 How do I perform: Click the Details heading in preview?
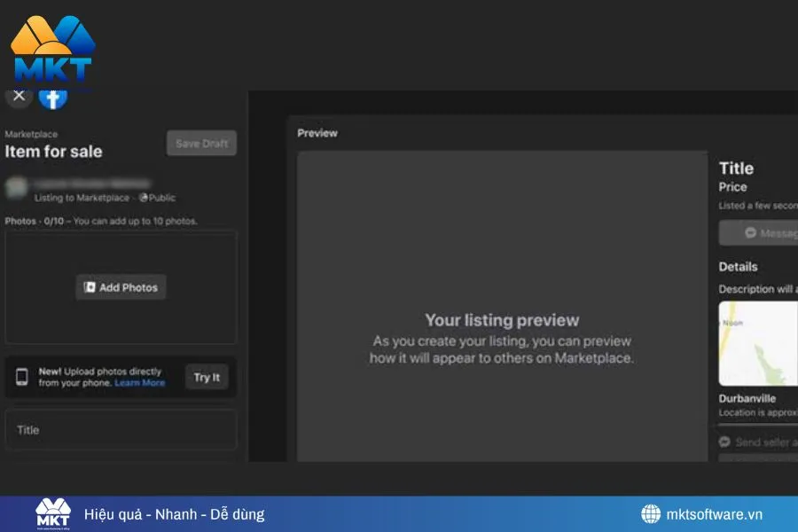tap(738, 267)
